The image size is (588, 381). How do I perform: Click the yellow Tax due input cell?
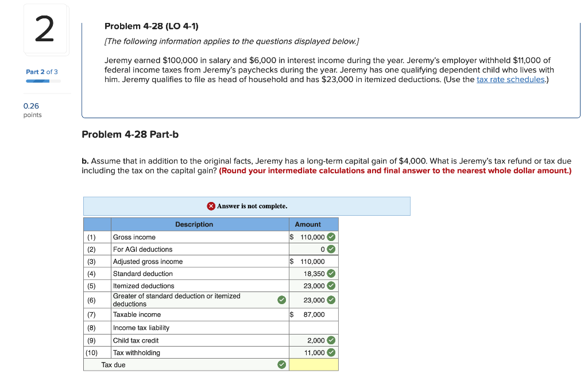(x=314, y=364)
